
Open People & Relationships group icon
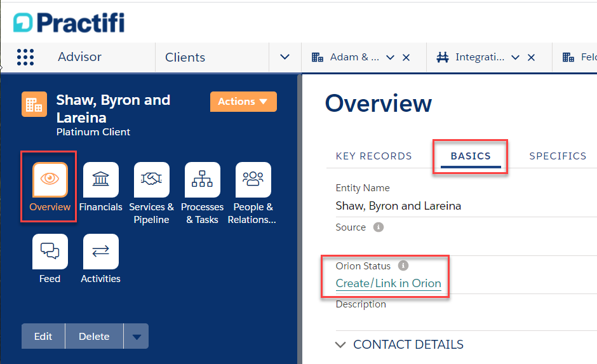[253, 180]
